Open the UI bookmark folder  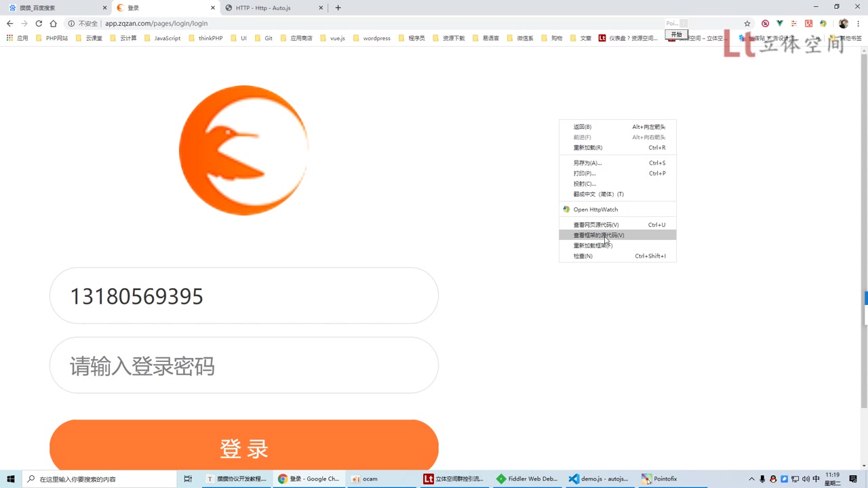[x=239, y=38]
